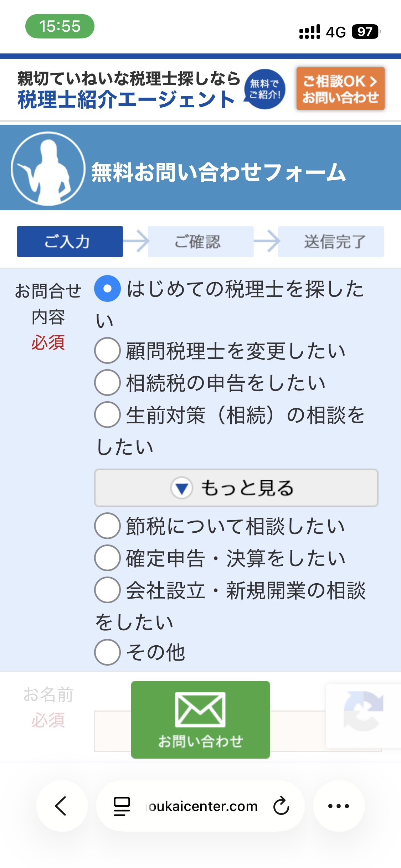Reload the page with refresh icon
The image size is (401, 868).
[x=281, y=806]
